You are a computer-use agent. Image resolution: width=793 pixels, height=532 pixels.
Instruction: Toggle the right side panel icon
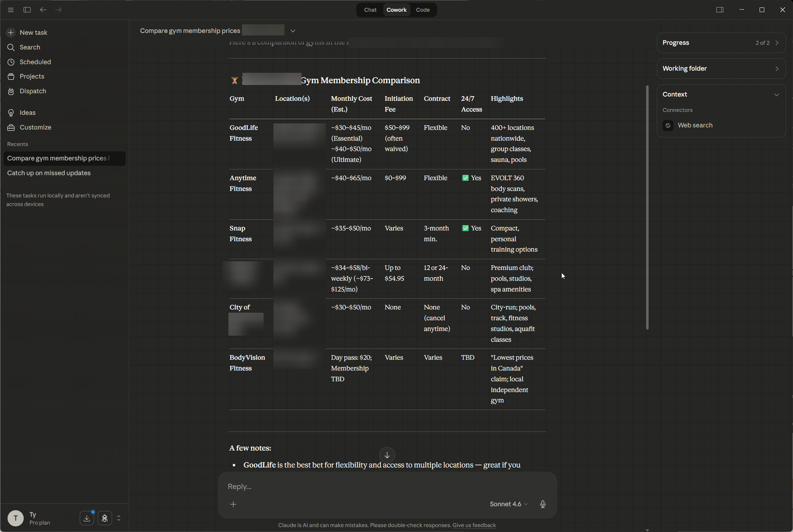tap(720, 10)
